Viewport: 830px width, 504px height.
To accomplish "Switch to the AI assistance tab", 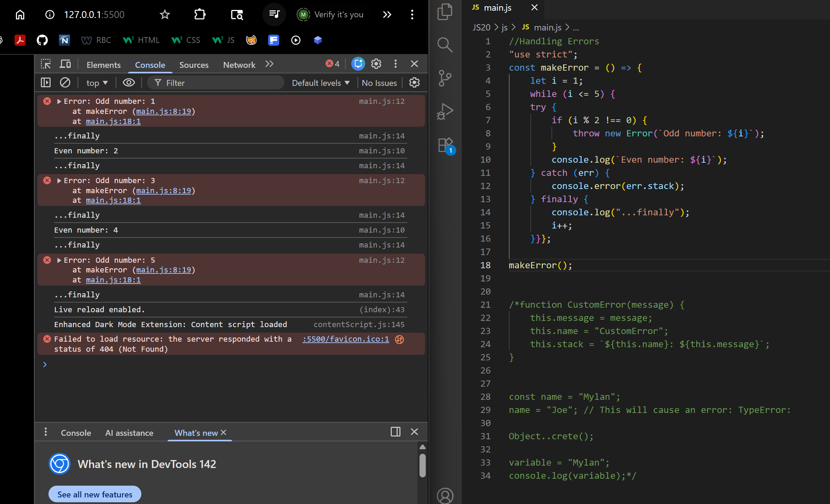I will 129,433.
